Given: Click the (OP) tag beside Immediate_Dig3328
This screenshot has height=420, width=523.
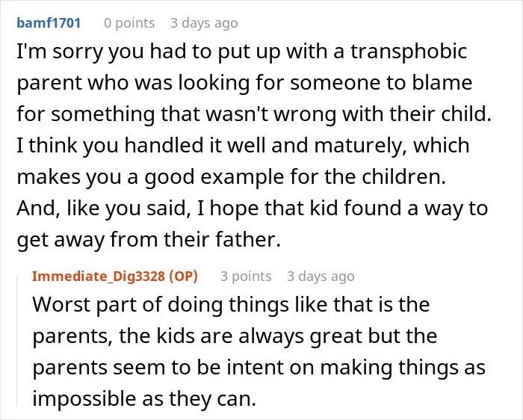Looking at the screenshot, I should tap(183, 277).
